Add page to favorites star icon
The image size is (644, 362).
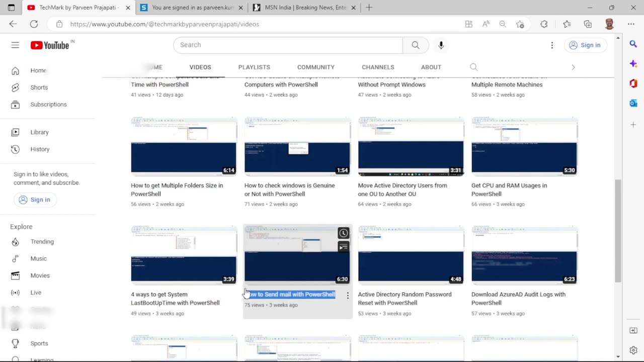520,24
